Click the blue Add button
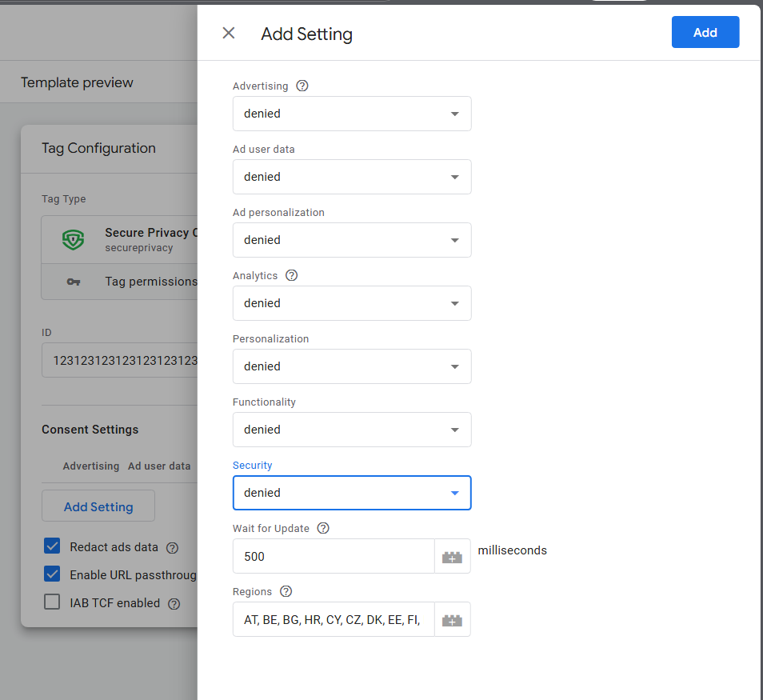Image resolution: width=763 pixels, height=700 pixels. [x=705, y=32]
